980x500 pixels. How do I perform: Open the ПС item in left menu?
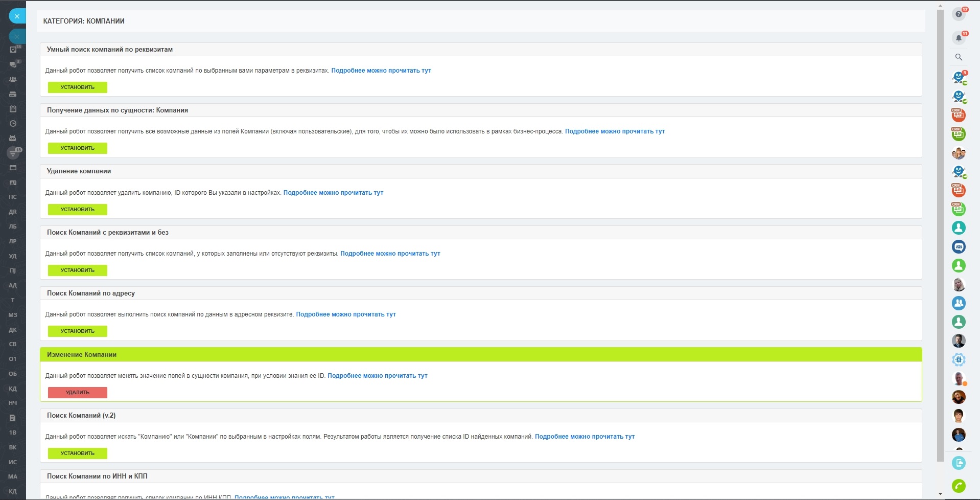pos(13,197)
